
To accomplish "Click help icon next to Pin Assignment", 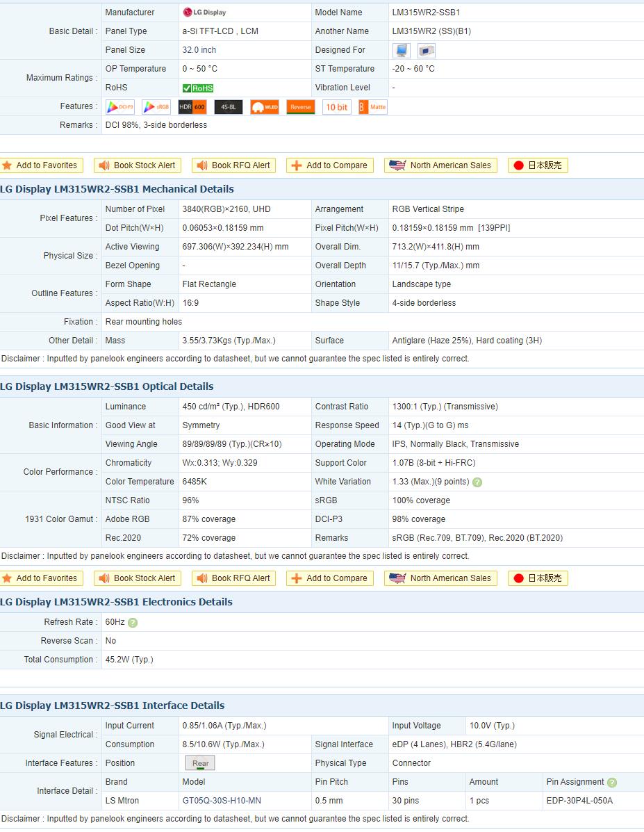I will tap(611, 783).
